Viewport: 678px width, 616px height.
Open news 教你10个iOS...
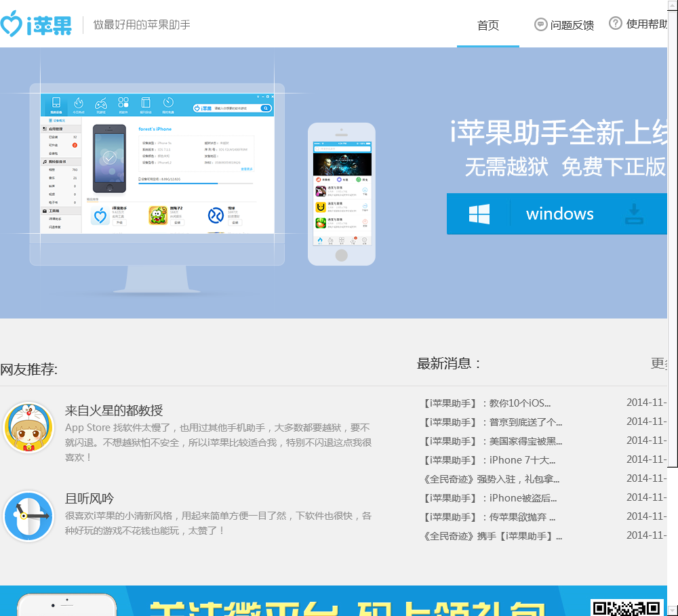(x=487, y=403)
